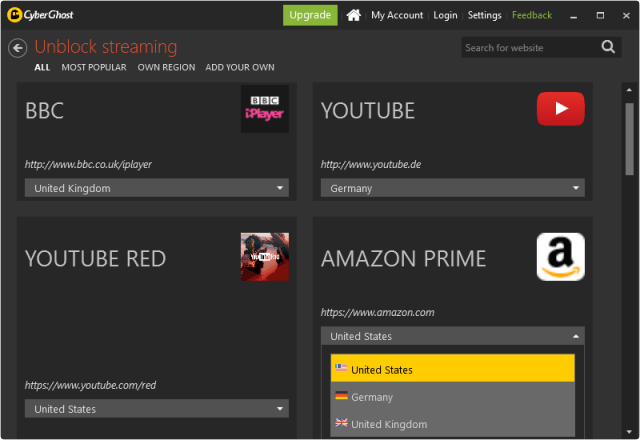The image size is (640, 440).
Task: Click the Unblock streaming heading
Action: [x=106, y=47]
